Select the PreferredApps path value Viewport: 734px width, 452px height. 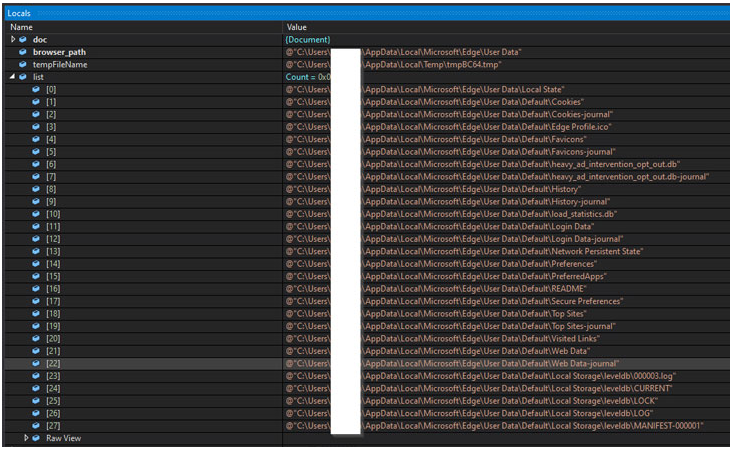point(446,277)
